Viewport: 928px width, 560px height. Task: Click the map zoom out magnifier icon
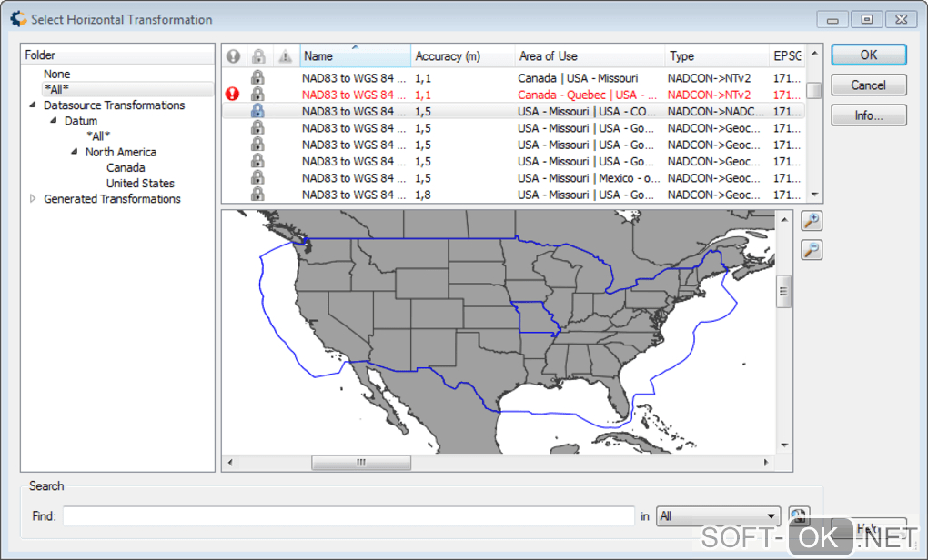tap(812, 250)
